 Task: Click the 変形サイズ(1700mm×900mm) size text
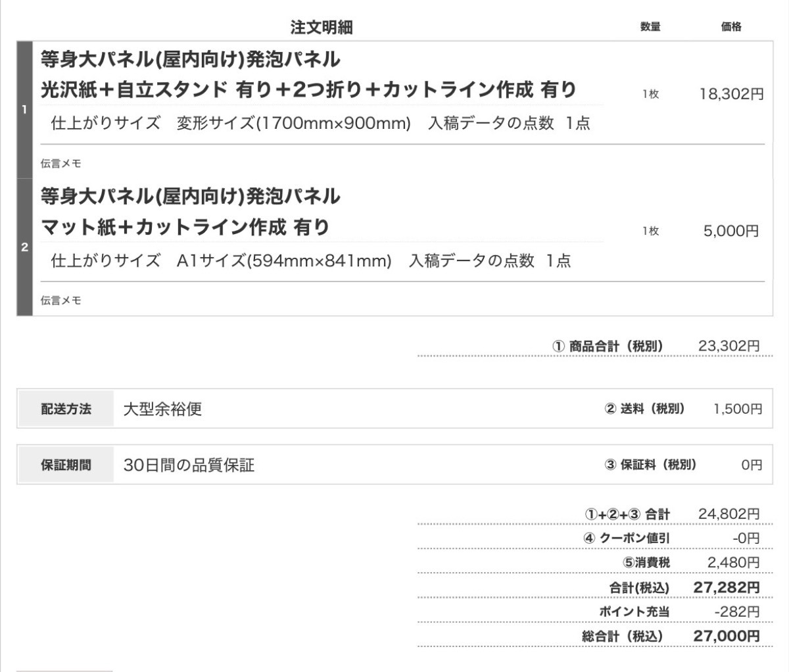[293, 123]
